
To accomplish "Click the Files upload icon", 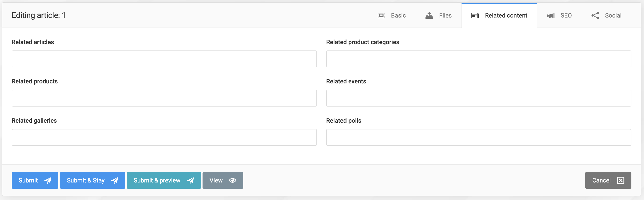I will click(429, 15).
